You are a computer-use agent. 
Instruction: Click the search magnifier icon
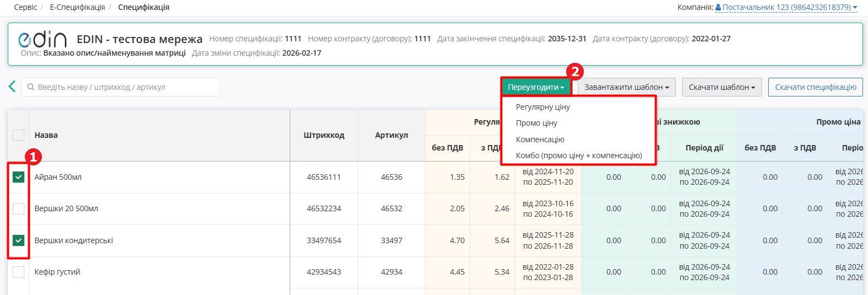click(x=31, y=87)
